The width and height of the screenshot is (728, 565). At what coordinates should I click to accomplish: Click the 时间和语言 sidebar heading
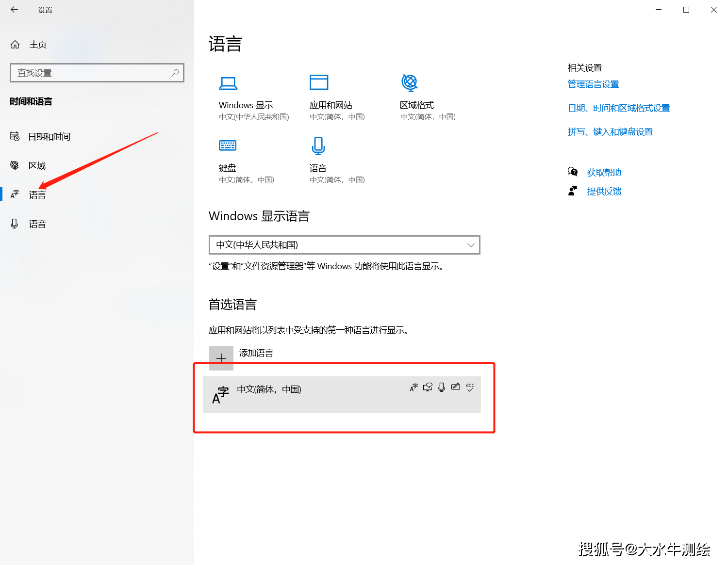coord(31,101)
